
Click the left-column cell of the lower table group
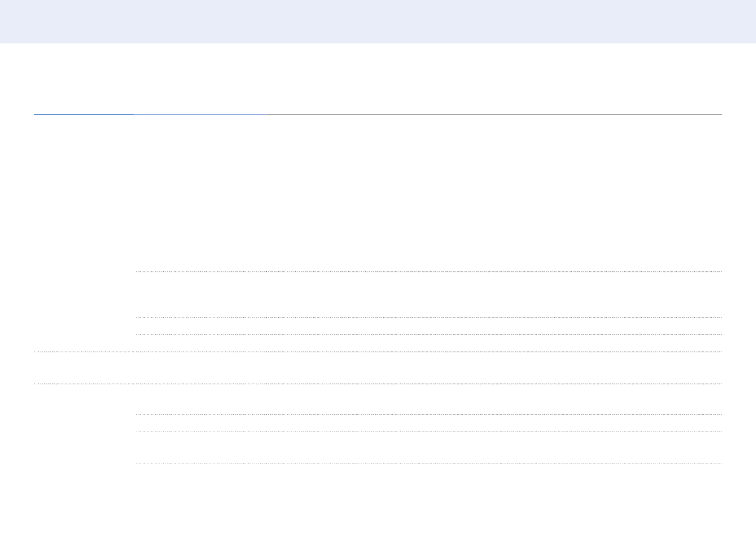click(84, 423)
